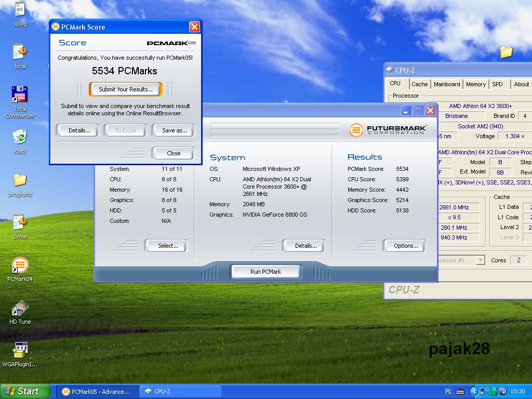Launch Total Commander from the desktop
Screen dimensions: 532x399
click(20, 95)
